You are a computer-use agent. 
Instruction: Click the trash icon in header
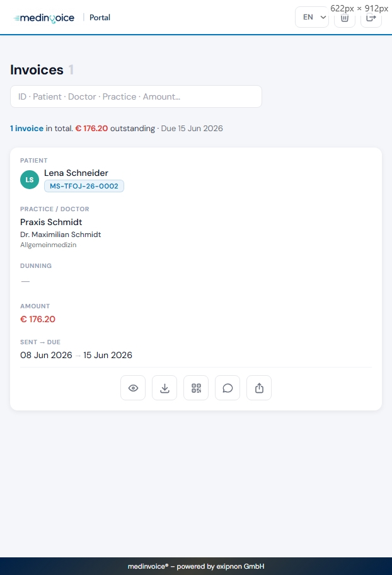coord(345,17)
